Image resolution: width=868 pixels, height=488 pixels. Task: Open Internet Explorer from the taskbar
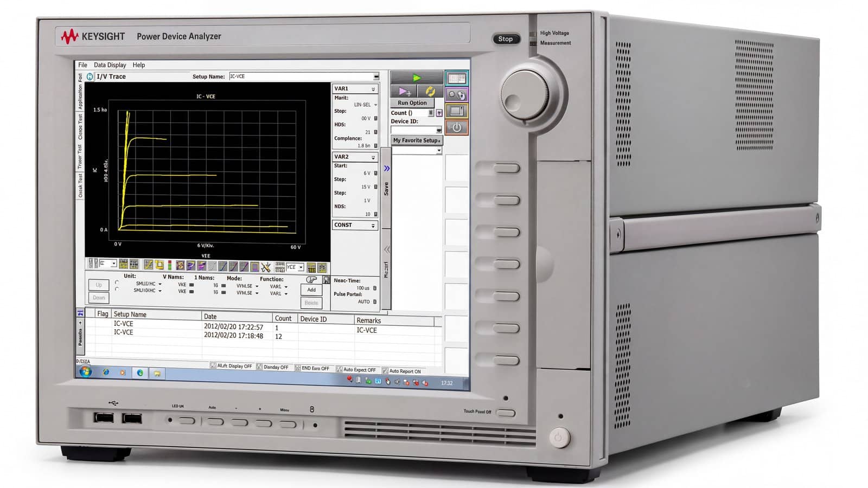[x=106, y=373]
